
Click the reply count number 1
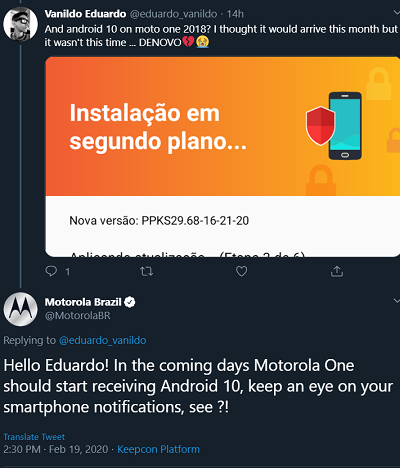click(x=68, y=272)
